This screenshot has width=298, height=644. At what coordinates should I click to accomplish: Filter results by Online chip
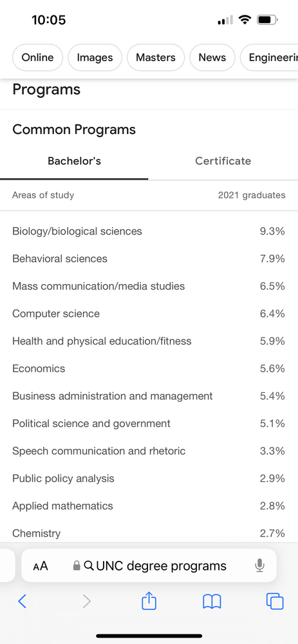pyautogui.click(x=37, y=57)
